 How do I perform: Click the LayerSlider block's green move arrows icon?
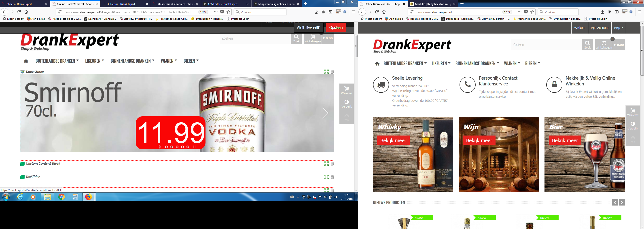[326, 72]
